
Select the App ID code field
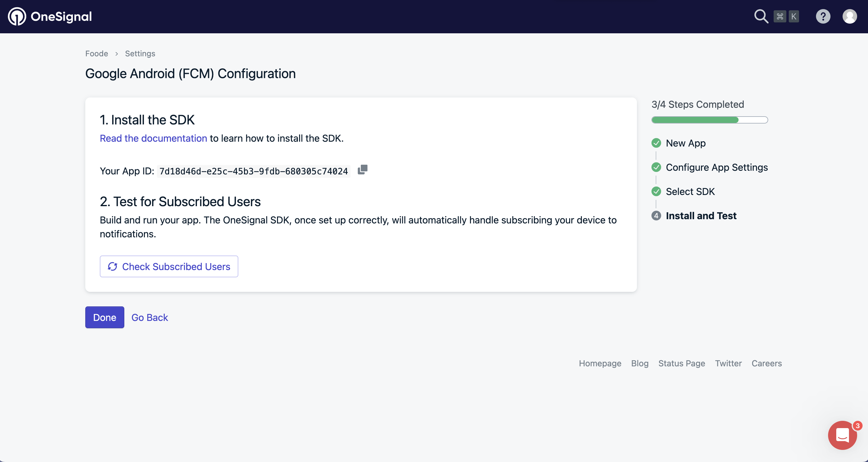coord(253,171)
